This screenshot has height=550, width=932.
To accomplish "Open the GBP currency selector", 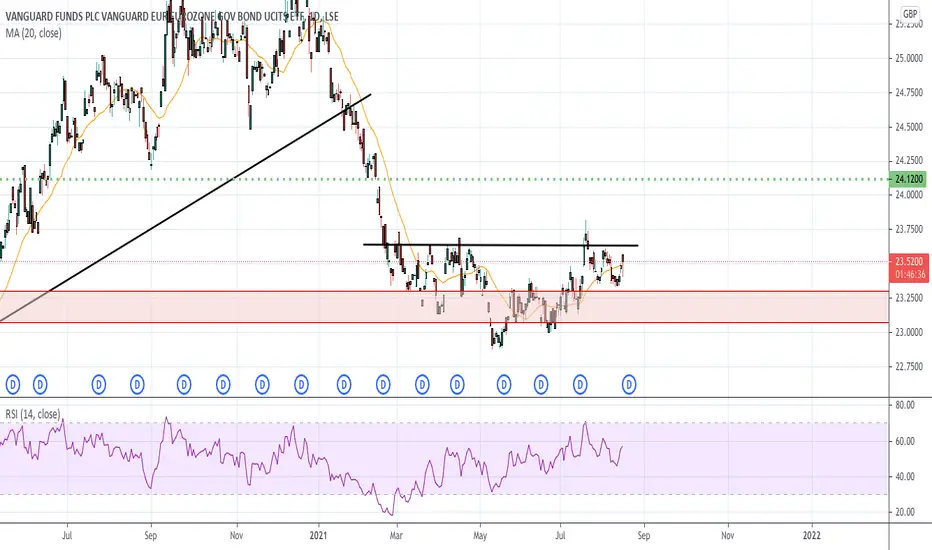I will click(909, 14).
